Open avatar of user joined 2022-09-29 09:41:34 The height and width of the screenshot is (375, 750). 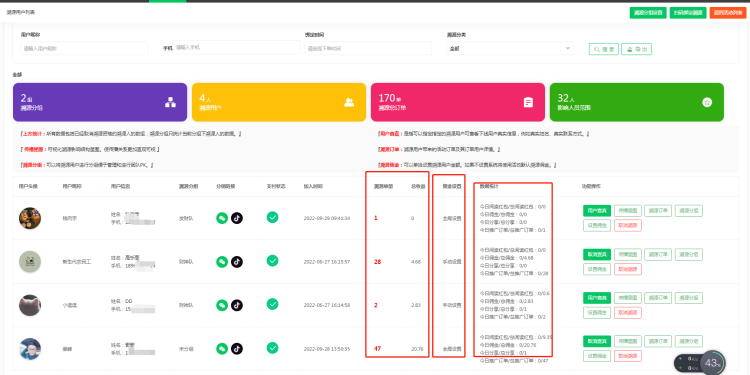coord(30,218)
